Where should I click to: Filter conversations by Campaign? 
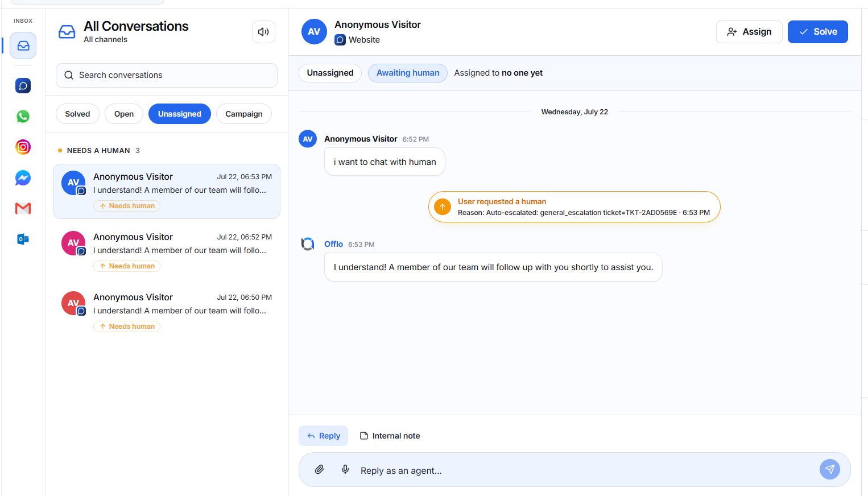click(x=244, y=114)
